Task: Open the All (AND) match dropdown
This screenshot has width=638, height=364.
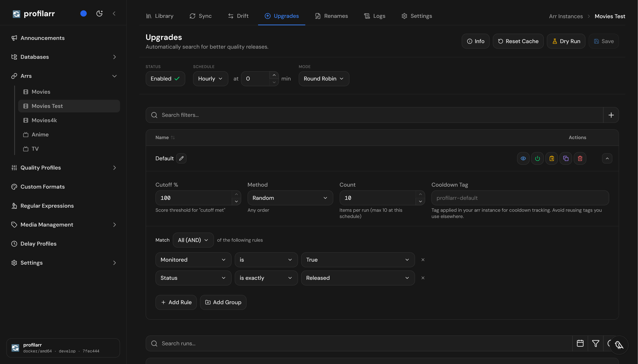Action: (x=193, y=240)
